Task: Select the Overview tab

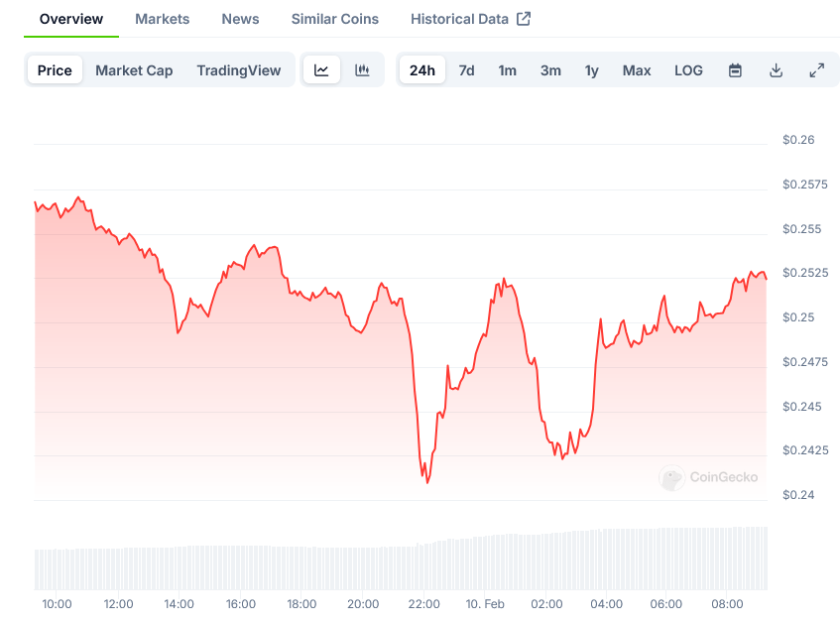Action: (x=71, y=19)
